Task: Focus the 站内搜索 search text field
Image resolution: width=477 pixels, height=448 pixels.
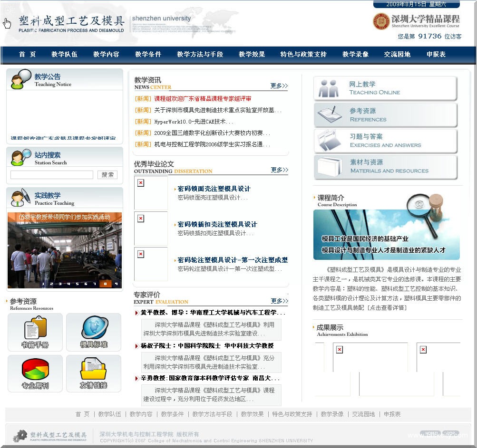Action: pyautogui.click(x=52, y=175)
